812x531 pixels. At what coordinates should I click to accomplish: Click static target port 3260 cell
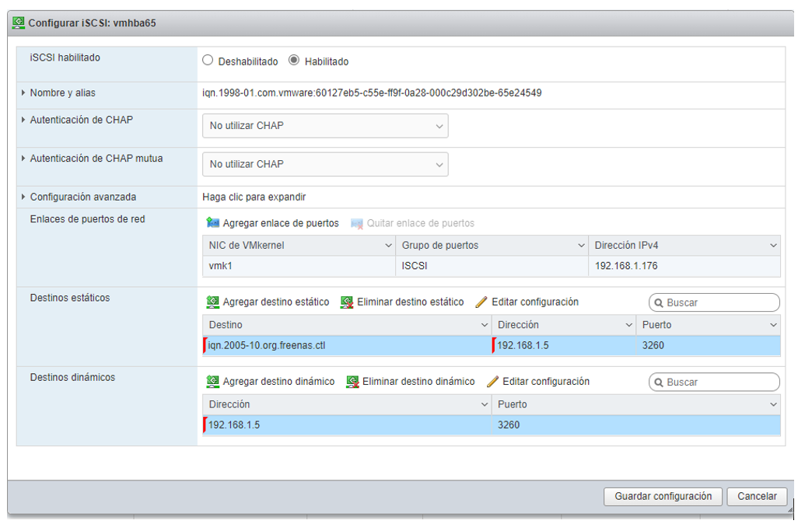tap(708, 346)
